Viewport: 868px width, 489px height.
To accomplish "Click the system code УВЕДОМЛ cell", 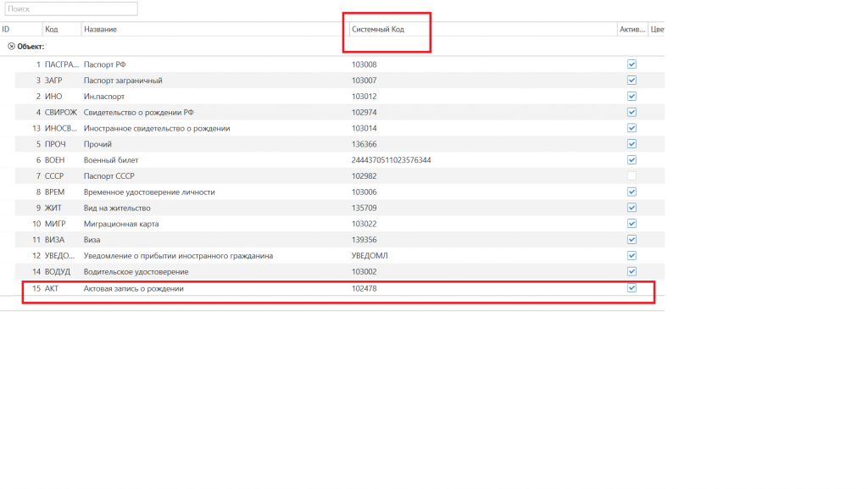I will pyautogui.click(x=370, y=256).
